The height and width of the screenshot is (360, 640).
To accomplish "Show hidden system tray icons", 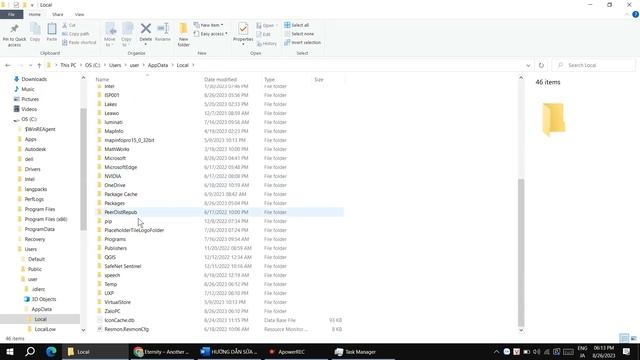I will (x=496, y=351).
